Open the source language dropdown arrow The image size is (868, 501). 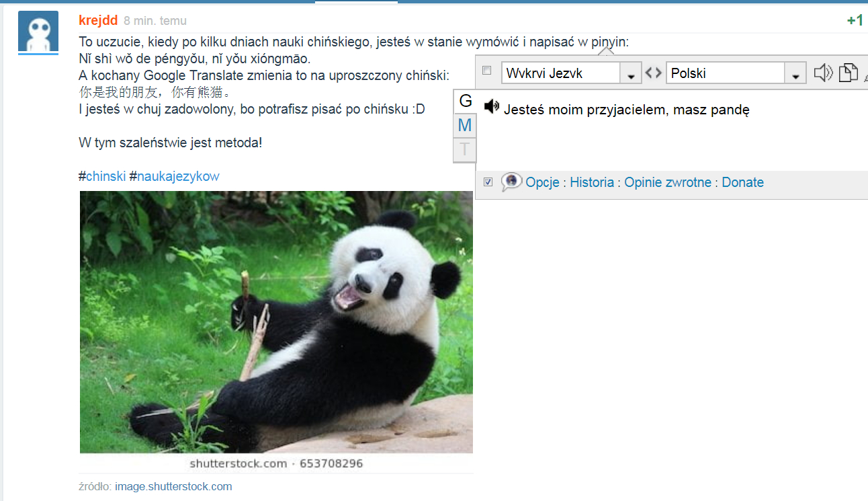pyautogui.click(x=631, y=74)
